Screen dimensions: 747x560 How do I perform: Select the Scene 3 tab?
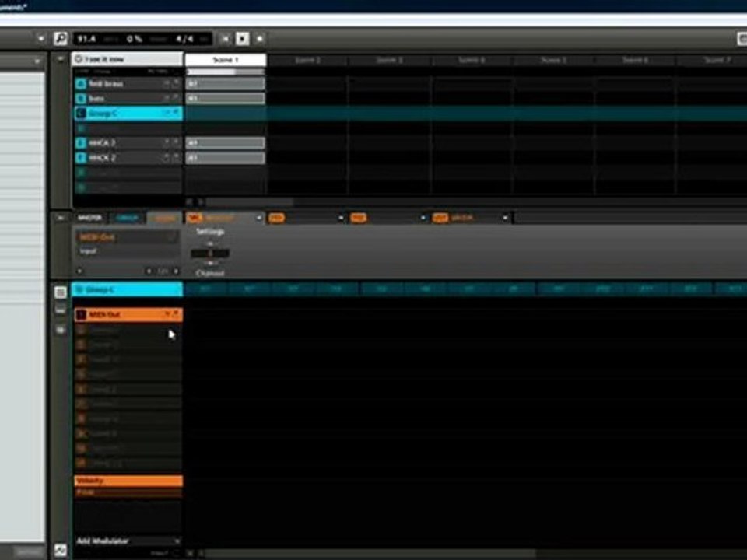click(x=390, y=60)
